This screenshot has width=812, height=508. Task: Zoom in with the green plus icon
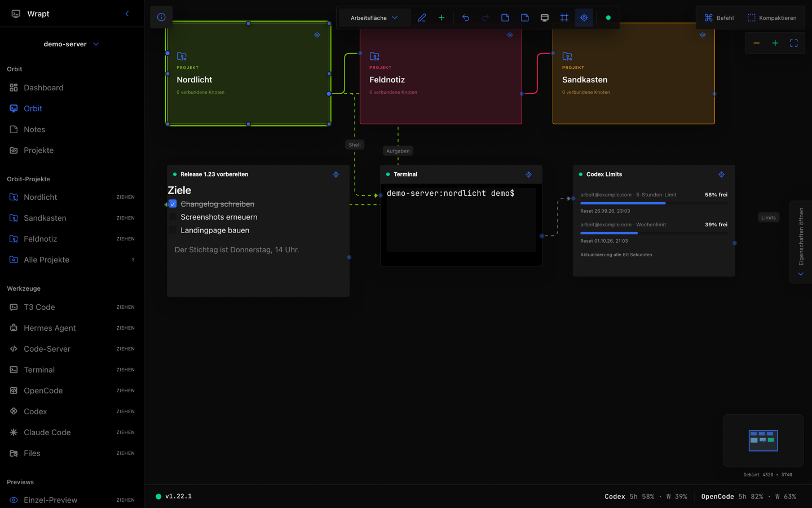pos(775,43)
